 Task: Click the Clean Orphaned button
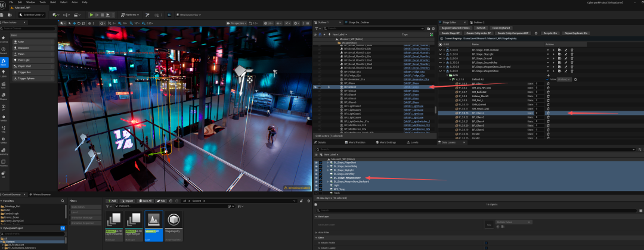501,28
